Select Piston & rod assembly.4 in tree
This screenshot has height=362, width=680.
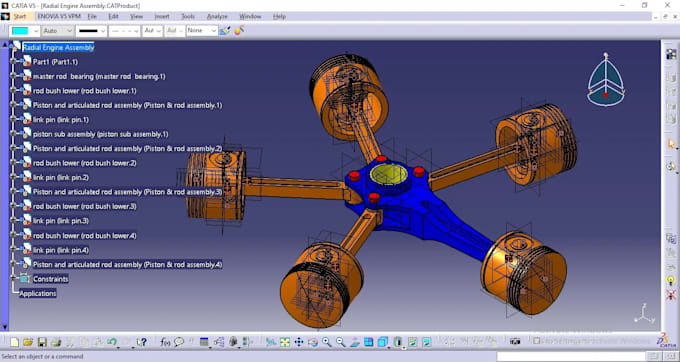128,264
